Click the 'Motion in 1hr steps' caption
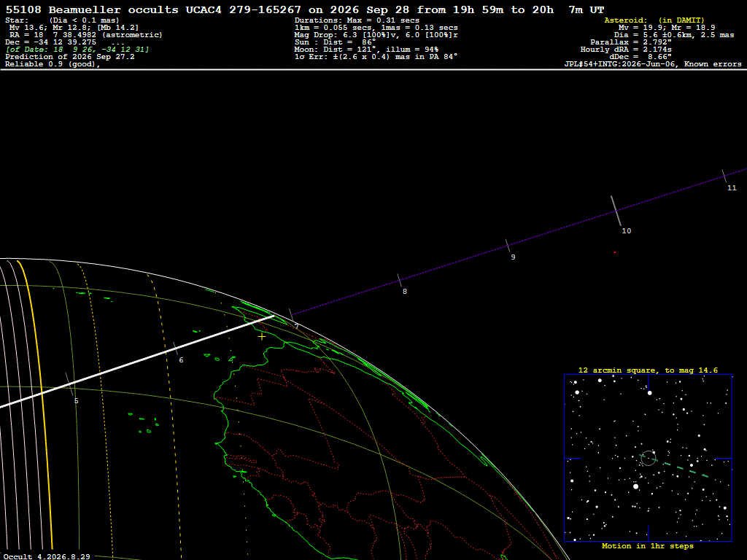The image size is (747, 560). [x=648, y=545]
